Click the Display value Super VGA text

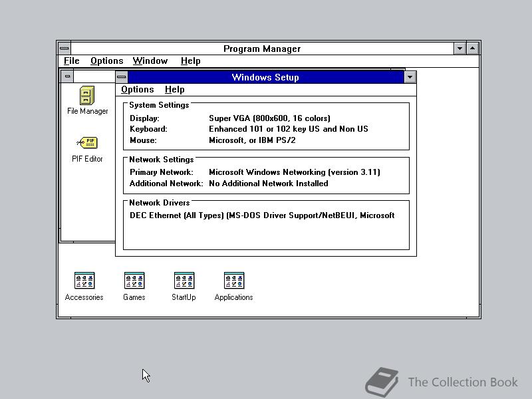269,118
